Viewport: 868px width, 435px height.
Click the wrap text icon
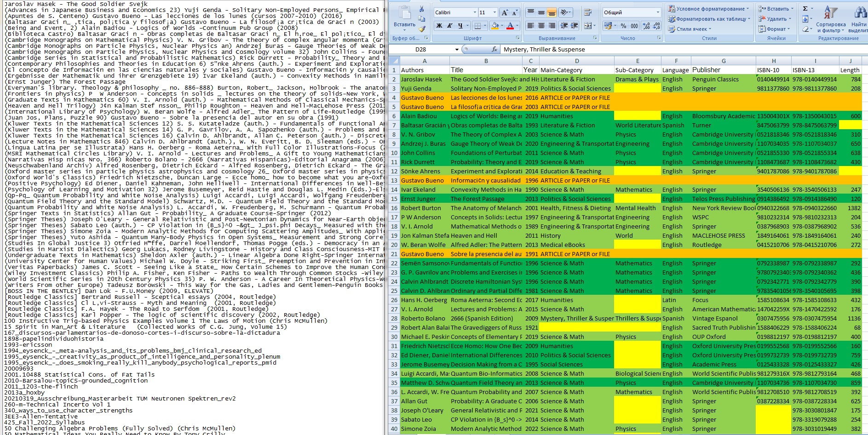[x=587, y=12]
